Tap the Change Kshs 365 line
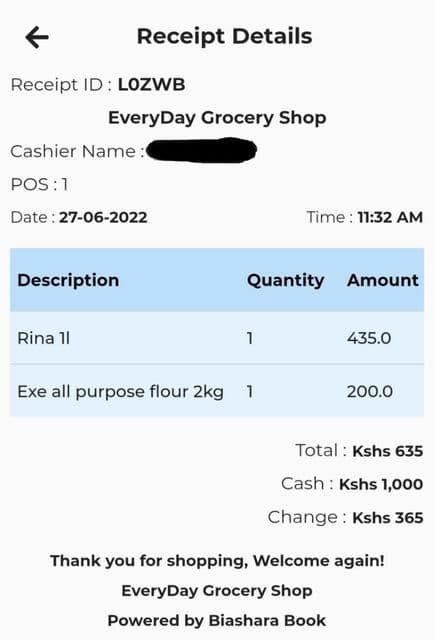 [x=346, y=518]
